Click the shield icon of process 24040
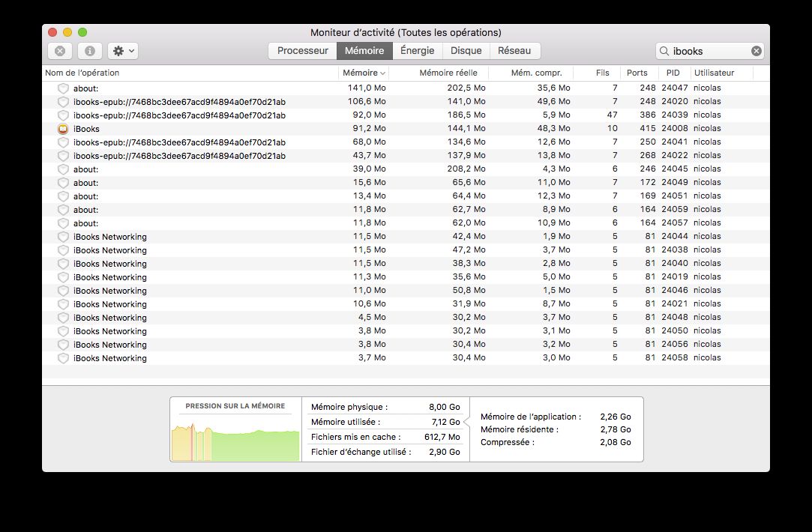This screenshot has height=532, width=812. pos(63,264)
